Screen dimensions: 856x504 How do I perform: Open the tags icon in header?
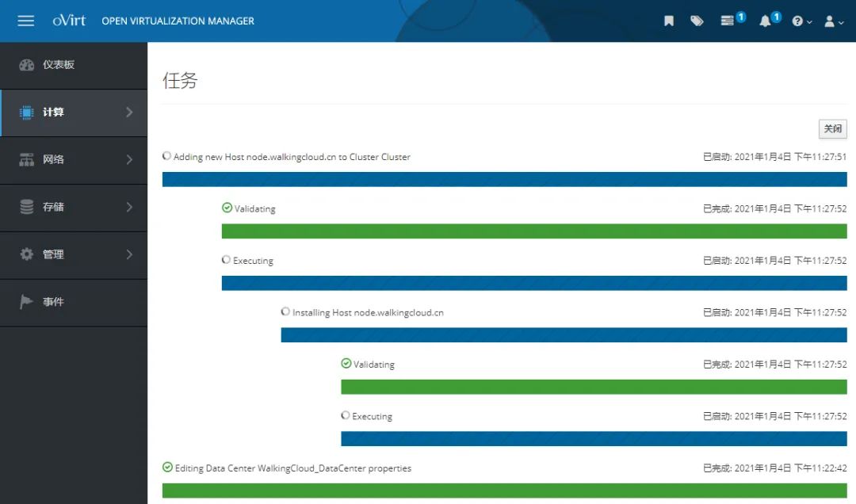pyautogui.click(x=697, y=21)
